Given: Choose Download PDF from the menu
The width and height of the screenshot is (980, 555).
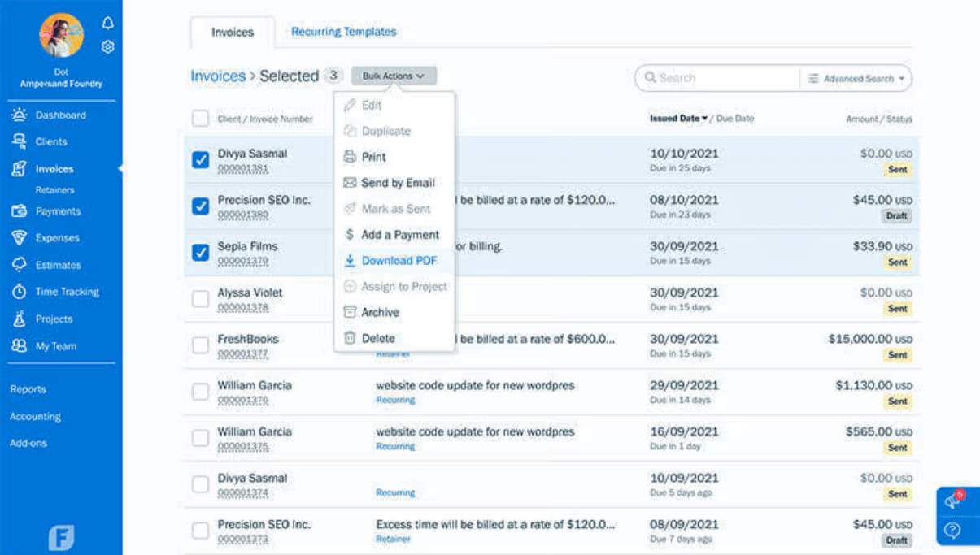Looking at the screenshot, I should pos(401,260).
